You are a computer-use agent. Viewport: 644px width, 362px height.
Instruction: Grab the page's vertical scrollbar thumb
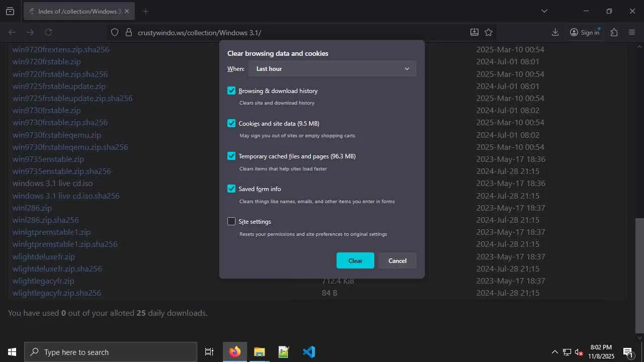[639, 276]
